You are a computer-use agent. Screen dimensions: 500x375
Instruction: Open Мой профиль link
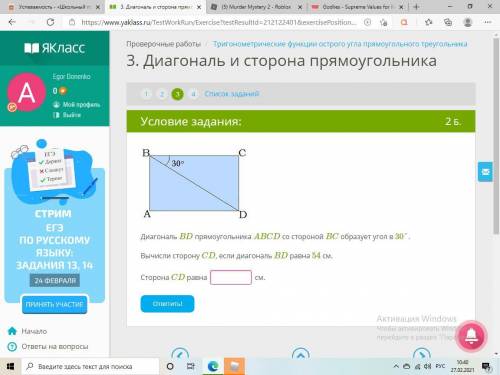click(x=81, y=104)
